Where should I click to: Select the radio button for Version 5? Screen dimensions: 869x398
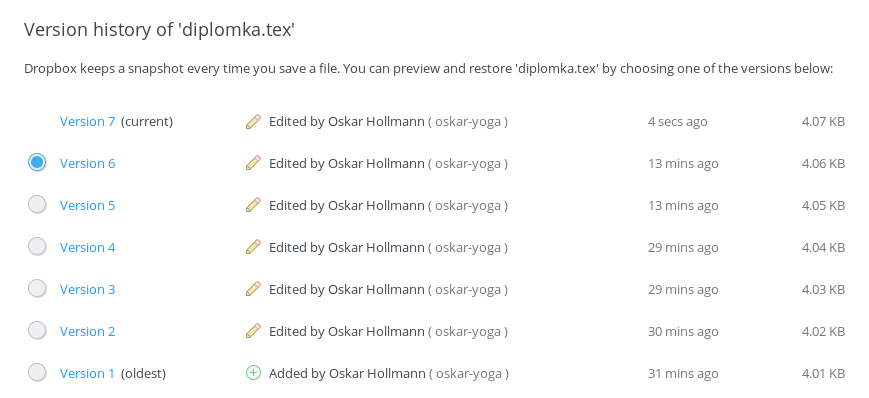tap(37, 205)
